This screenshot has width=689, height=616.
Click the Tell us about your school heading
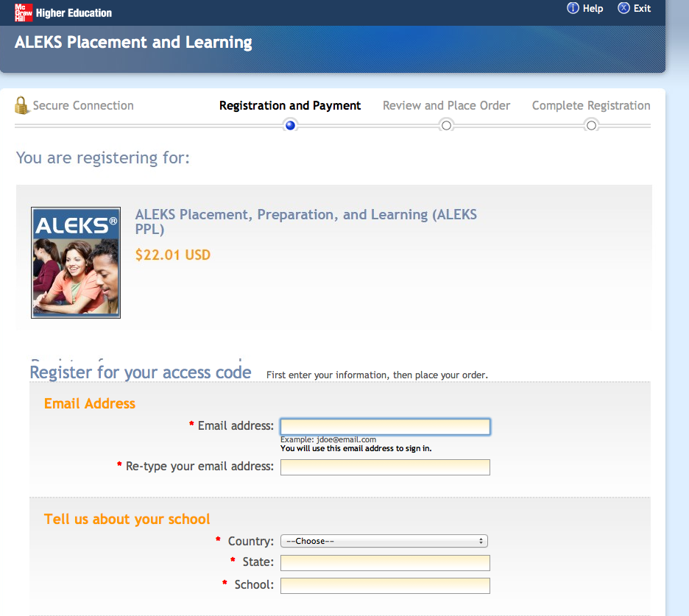pos(127,519)
